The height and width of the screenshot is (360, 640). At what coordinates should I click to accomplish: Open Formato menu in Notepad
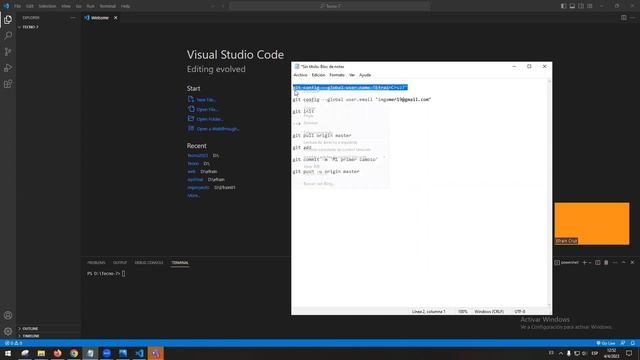[337, 75]
